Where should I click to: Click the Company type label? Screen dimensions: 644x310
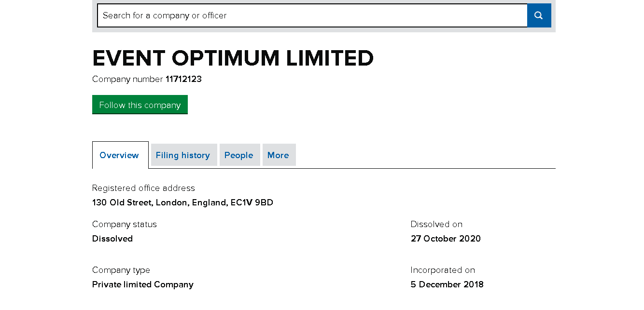coord(121,270)
